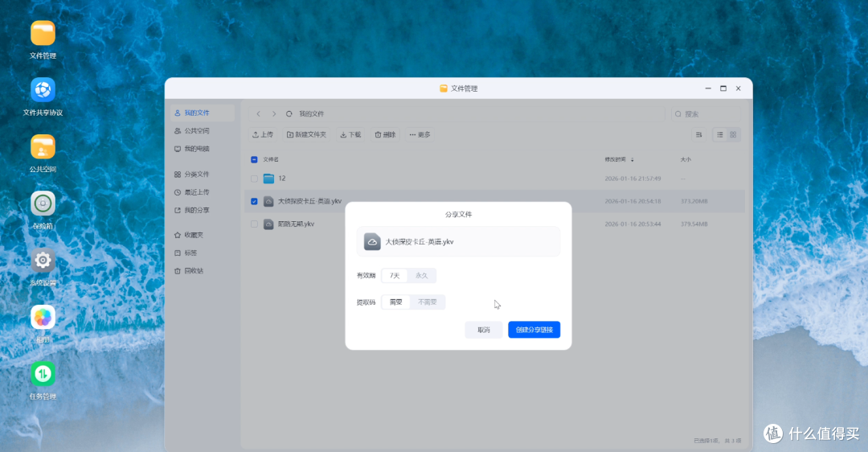This screenshot has height=452, width=868.
Task: Click the file card in share dialog
Action: [x=458, y=241]
